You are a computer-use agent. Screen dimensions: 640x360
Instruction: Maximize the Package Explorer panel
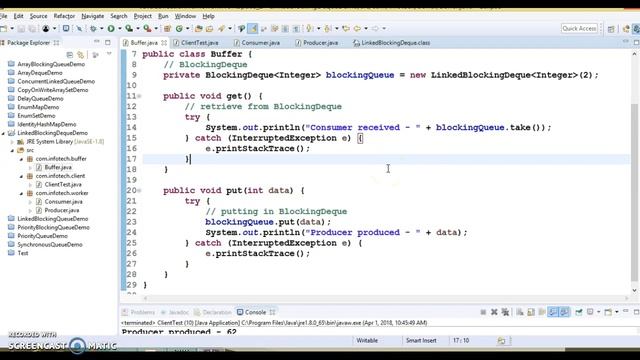(108, 42)
